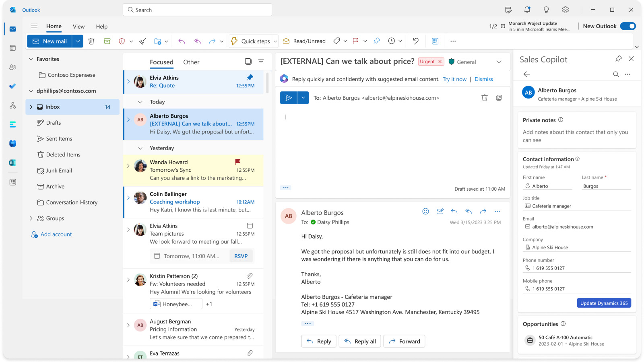The width and height of the screenshot is (644, 362).
Task: Pin the Sales Copilot pane
Action: (618, 59)
